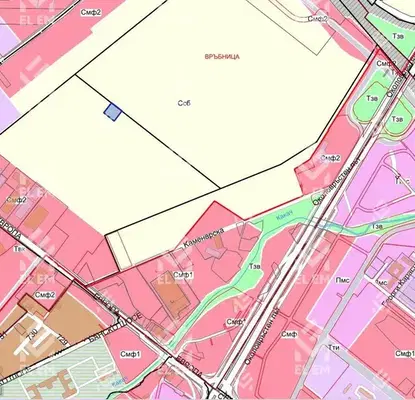Viewport: 415px width, 400px height.
Task: Select the parcel number 730
Action: [32, 333]
